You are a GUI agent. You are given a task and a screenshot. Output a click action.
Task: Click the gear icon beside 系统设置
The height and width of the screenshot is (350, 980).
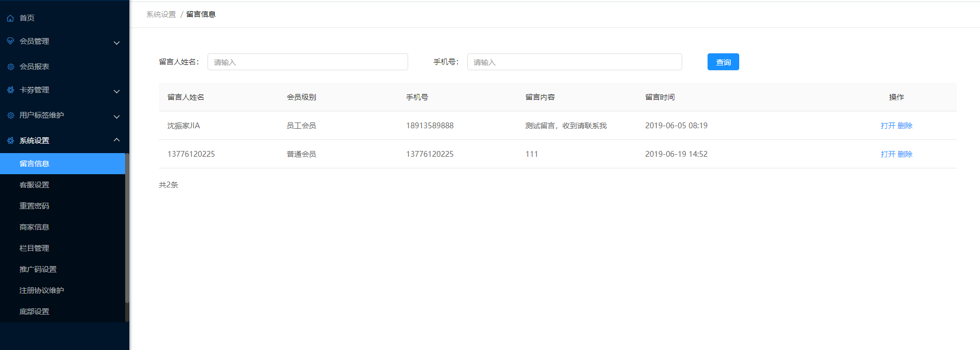11,141
